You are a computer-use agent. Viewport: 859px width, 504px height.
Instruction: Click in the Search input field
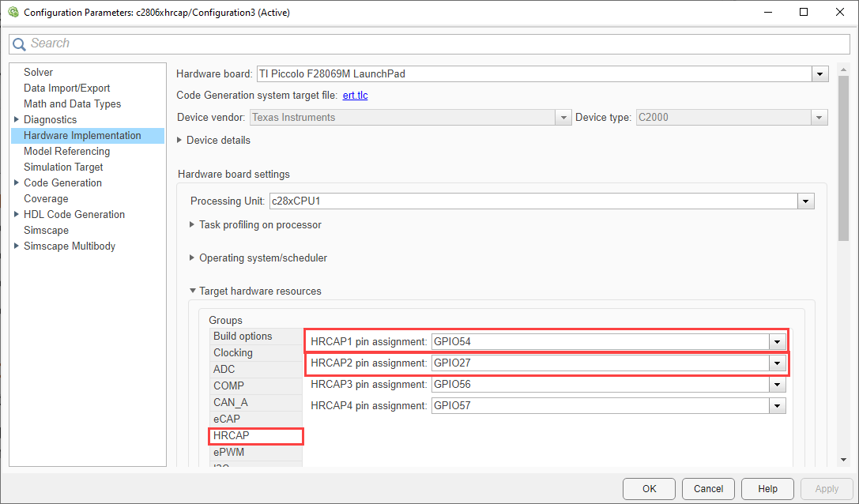point(427,44)
